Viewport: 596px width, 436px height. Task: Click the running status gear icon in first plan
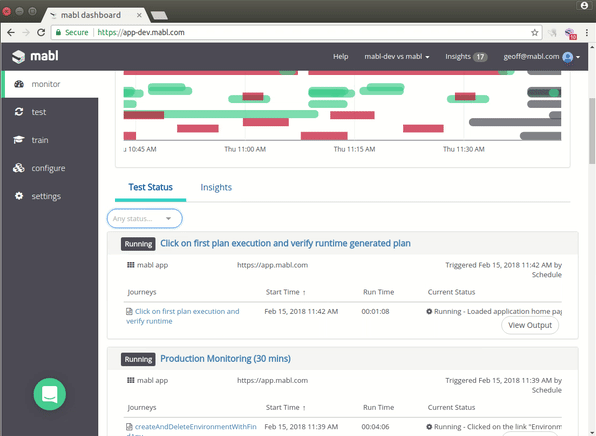[x=429, y=311]
